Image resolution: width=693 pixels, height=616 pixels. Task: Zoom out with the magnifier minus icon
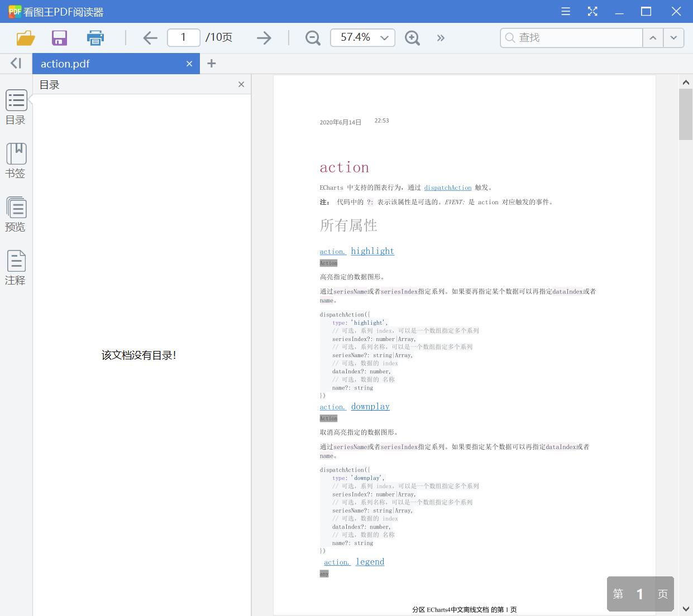312,37
